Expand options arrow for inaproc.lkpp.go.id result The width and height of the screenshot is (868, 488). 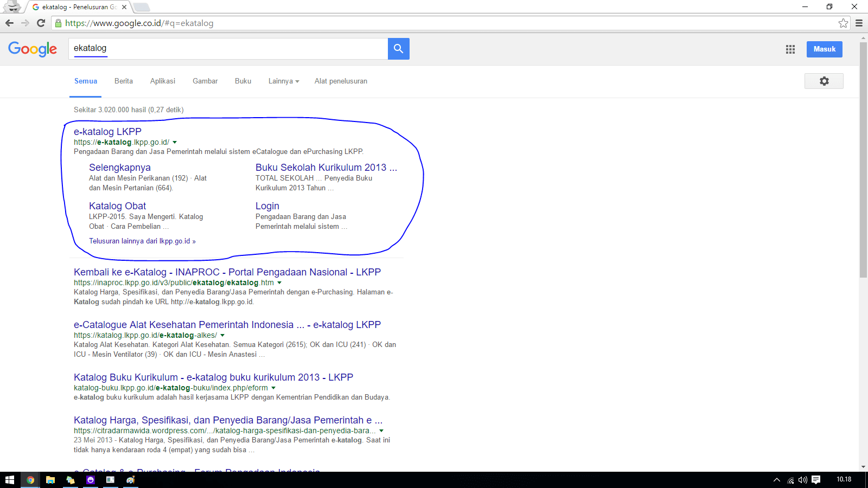pyautogui.click(x=279, y=283)
